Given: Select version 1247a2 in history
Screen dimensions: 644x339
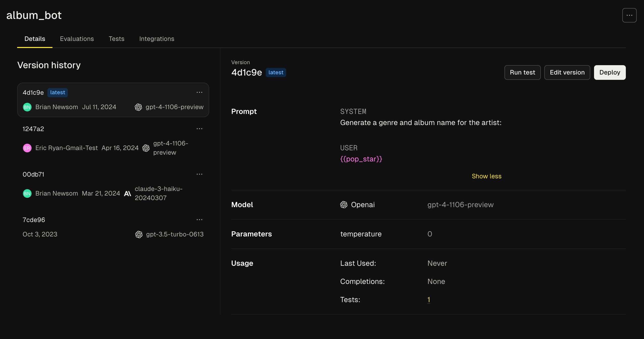Looking at the screenshot, I should 33,129.
